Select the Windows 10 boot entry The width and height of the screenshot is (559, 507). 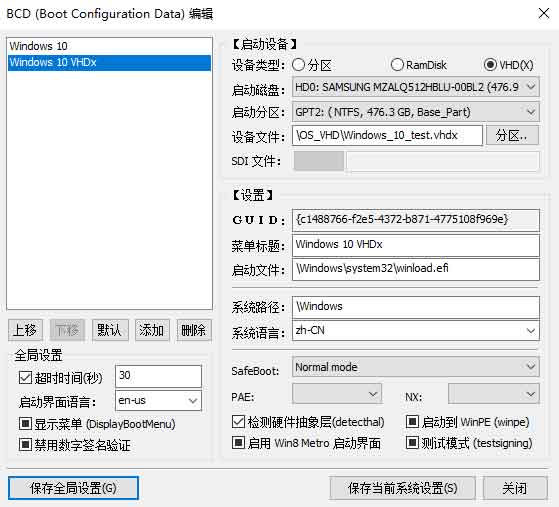[x=109, y=46]
